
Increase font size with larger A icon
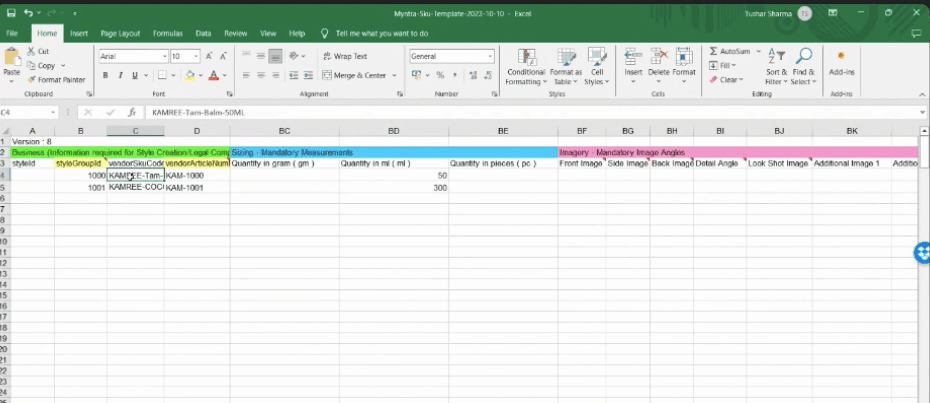pos(209,56)
